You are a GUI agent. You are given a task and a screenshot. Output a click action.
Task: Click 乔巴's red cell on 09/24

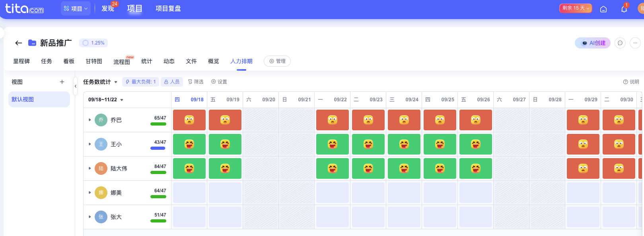(x=404, y=120)
